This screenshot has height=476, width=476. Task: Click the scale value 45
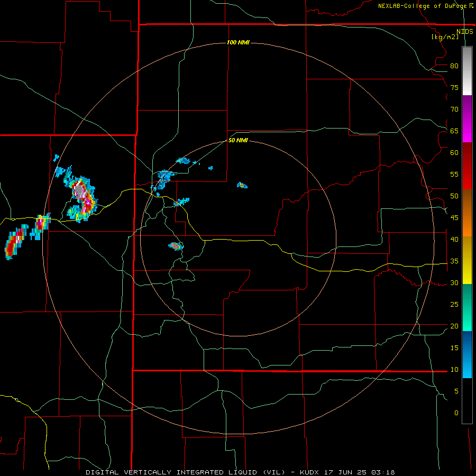(x=454, y=218)
